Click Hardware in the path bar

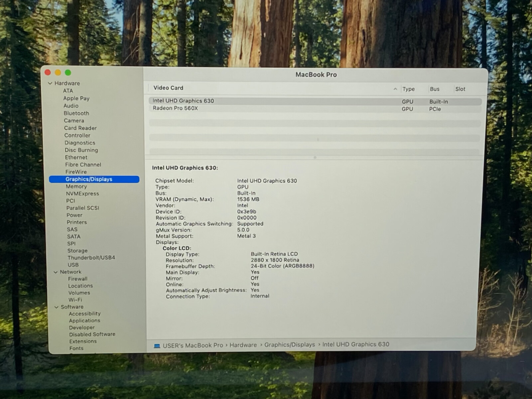[243, 345]
